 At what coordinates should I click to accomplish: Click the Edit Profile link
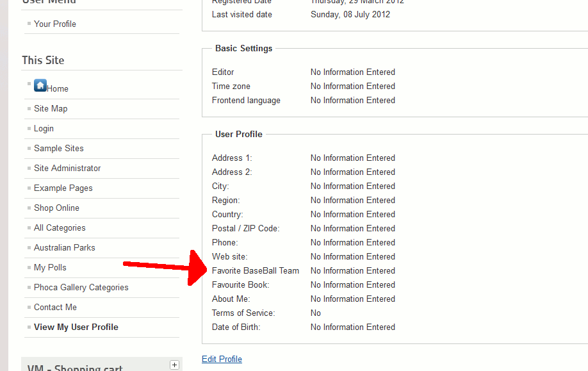tap(222, 359)
